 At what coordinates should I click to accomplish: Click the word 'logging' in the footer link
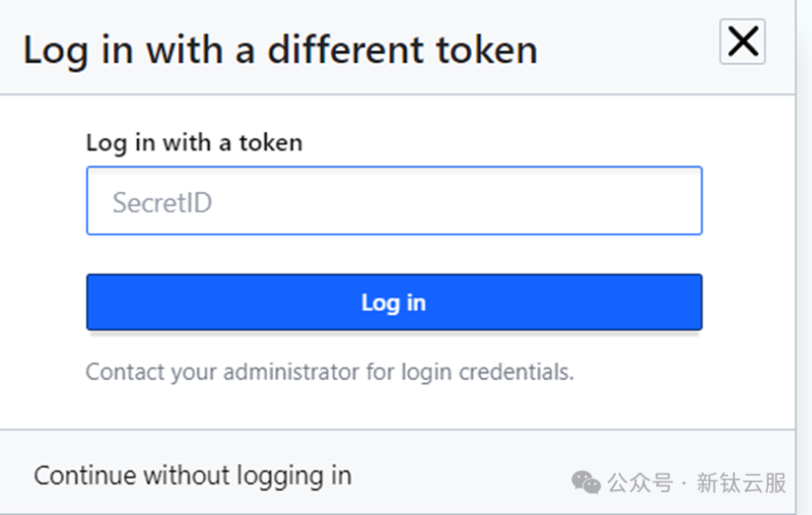tap(280, 477)
